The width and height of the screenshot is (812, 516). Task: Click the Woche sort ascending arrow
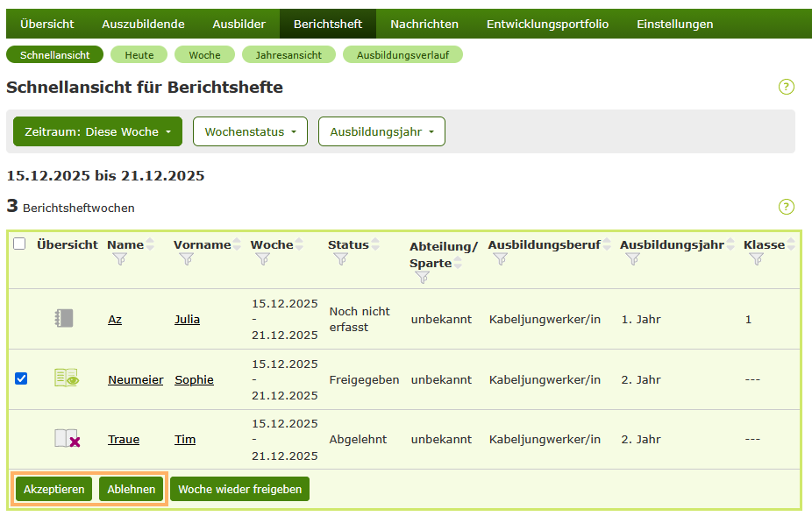299,239
